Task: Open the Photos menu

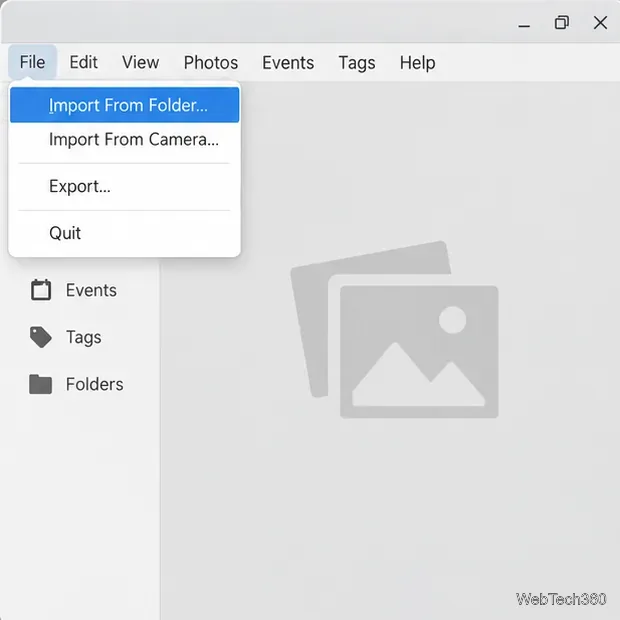Action: point(211,62)
